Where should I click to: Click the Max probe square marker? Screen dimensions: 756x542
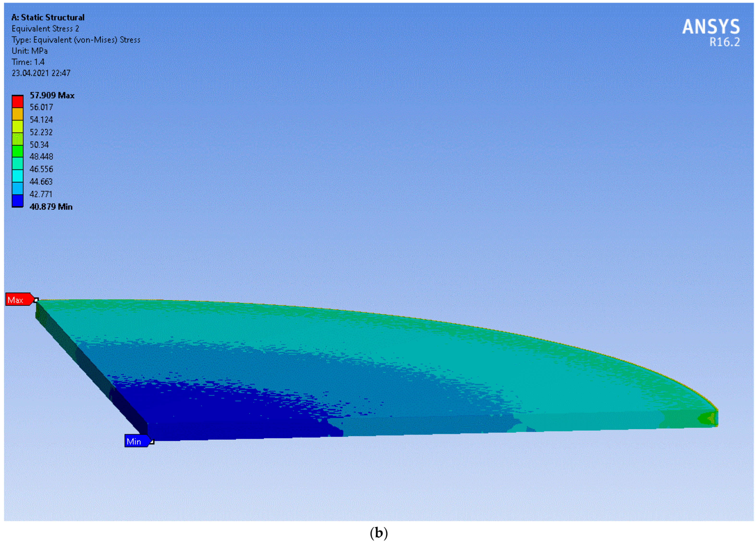pyautogui.click(x=36, y=300)
